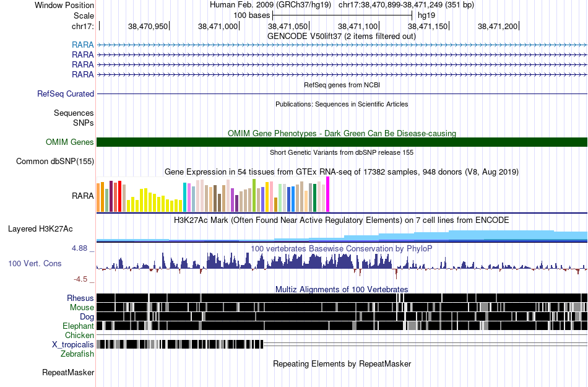Click the hg19 label beside scale bar

click(426, 15)
